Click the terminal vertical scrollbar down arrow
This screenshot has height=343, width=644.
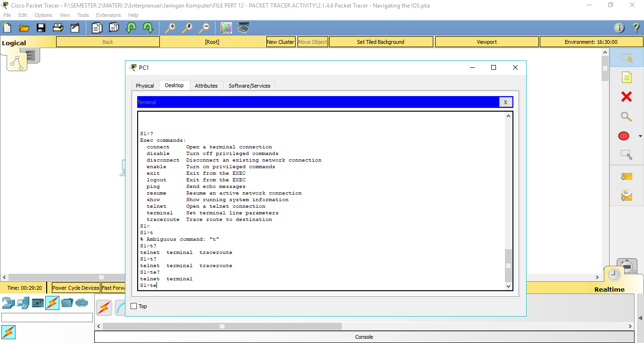tap(508, 286)
